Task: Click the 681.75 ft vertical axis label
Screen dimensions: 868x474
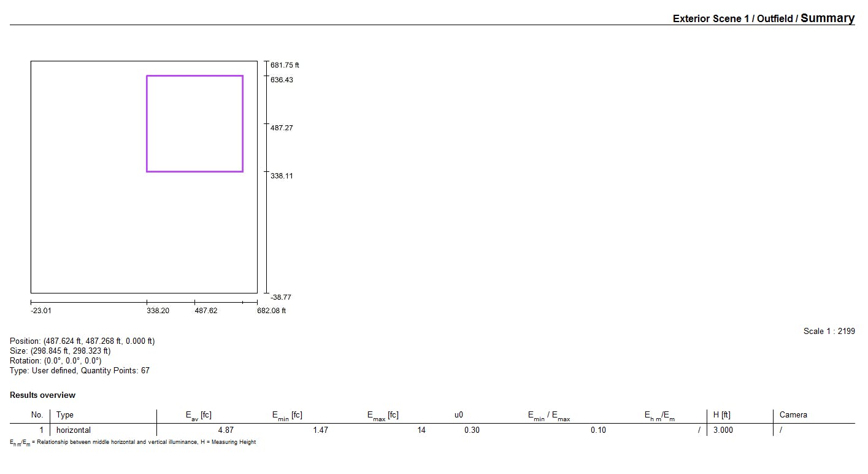Action: (285, 65)
